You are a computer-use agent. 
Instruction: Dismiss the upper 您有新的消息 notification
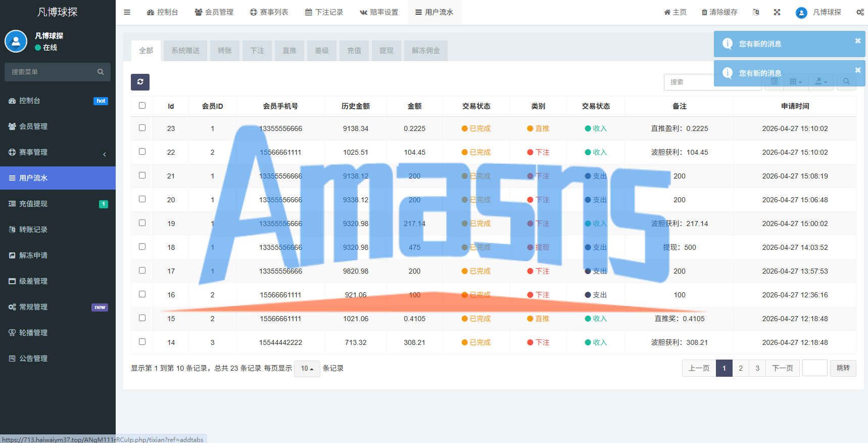pos(858,41)
